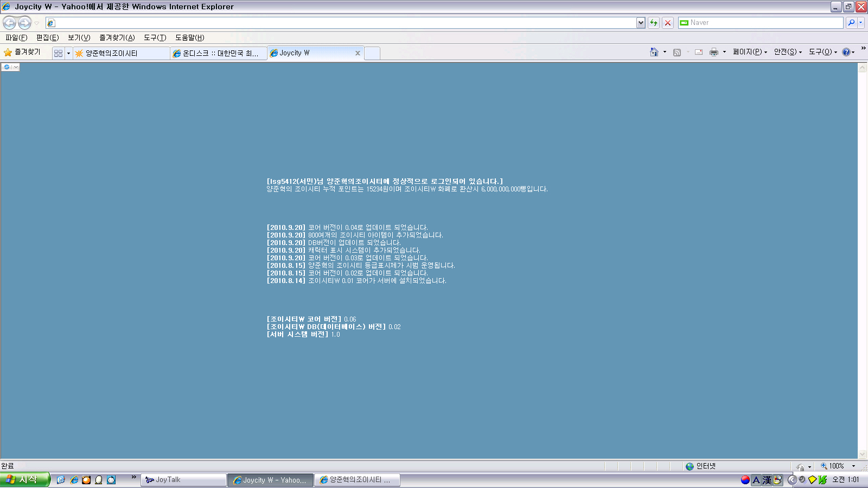
Task: Click the Refresh page icon
Action: pos(654,23)
